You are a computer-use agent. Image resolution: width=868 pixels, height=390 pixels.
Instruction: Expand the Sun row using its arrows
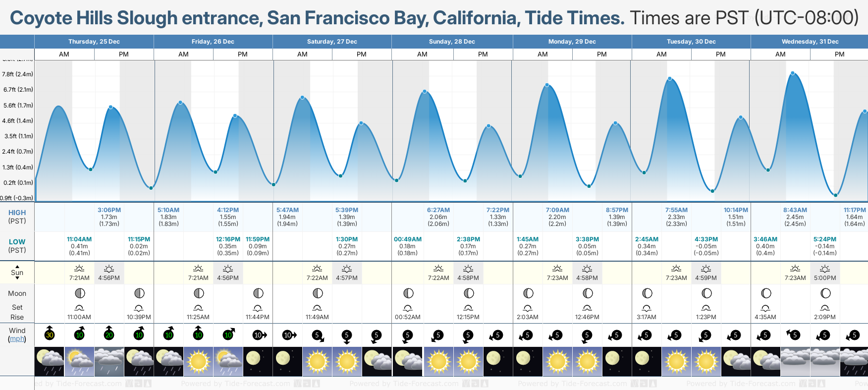[x=17, y=273]
